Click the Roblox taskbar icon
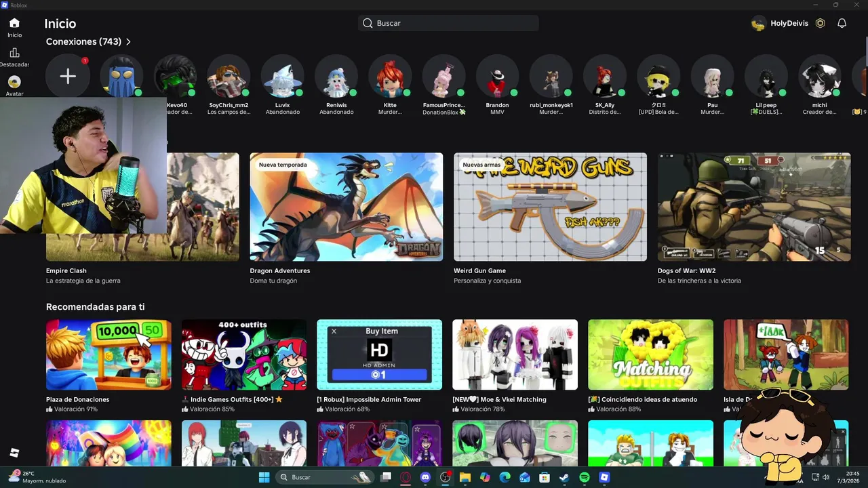The height and width of the screenshot is (488, 868). 604,477
